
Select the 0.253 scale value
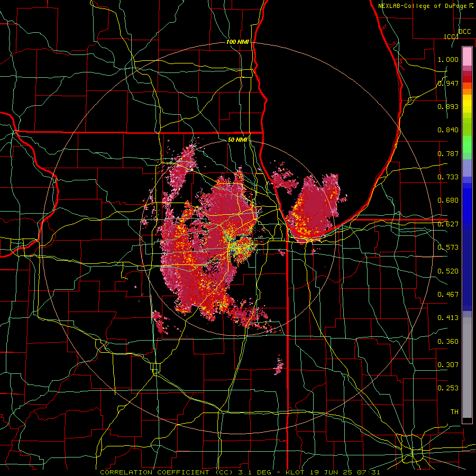pyautogui.click(x=448, y=388)
